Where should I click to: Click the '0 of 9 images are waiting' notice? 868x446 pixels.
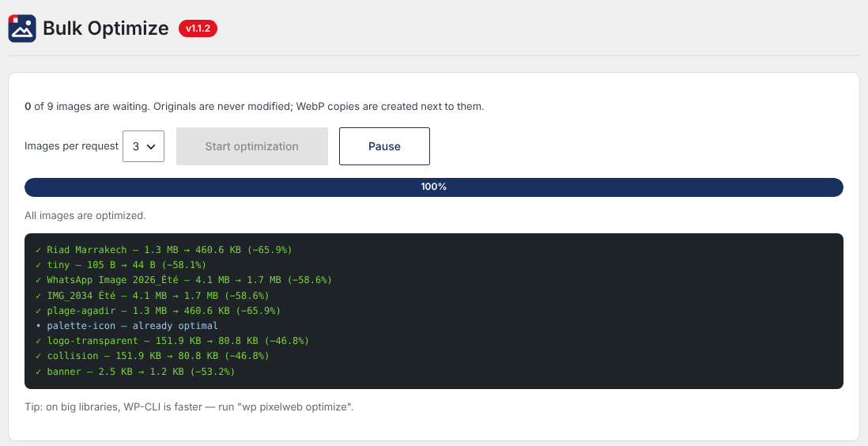tap(255, 107)
